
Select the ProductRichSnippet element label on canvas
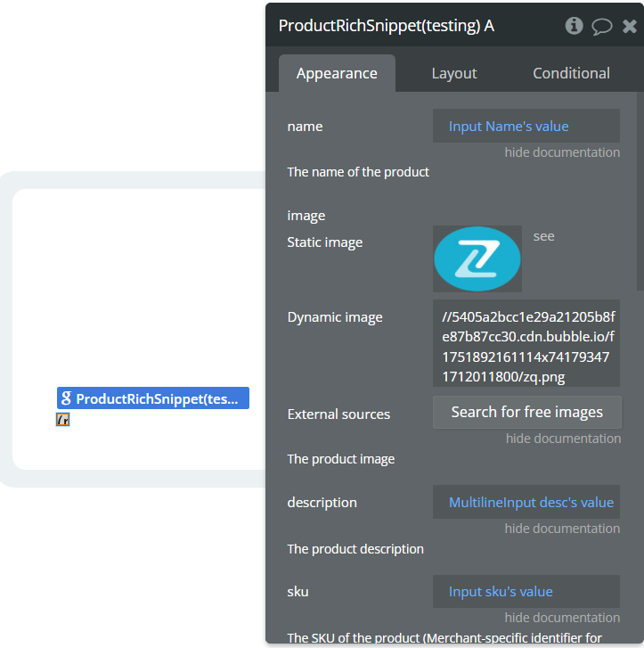pyautogui.click(x=153, y=398)
